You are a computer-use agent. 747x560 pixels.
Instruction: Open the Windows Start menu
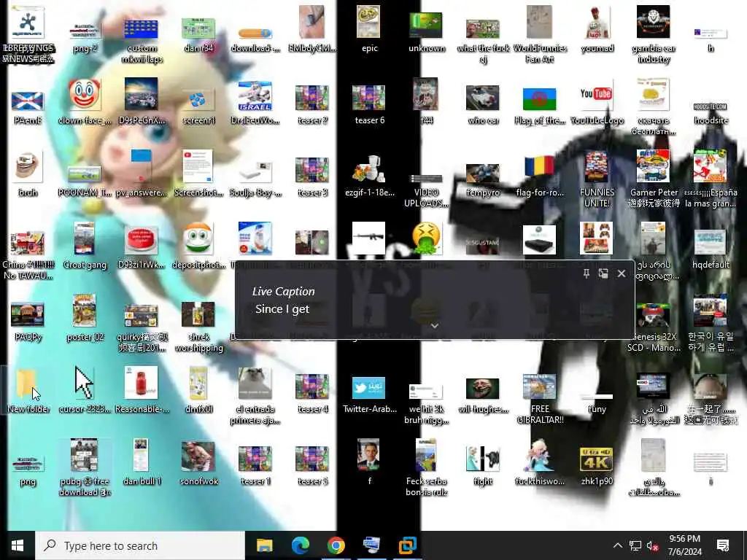[x=18, y=545]
